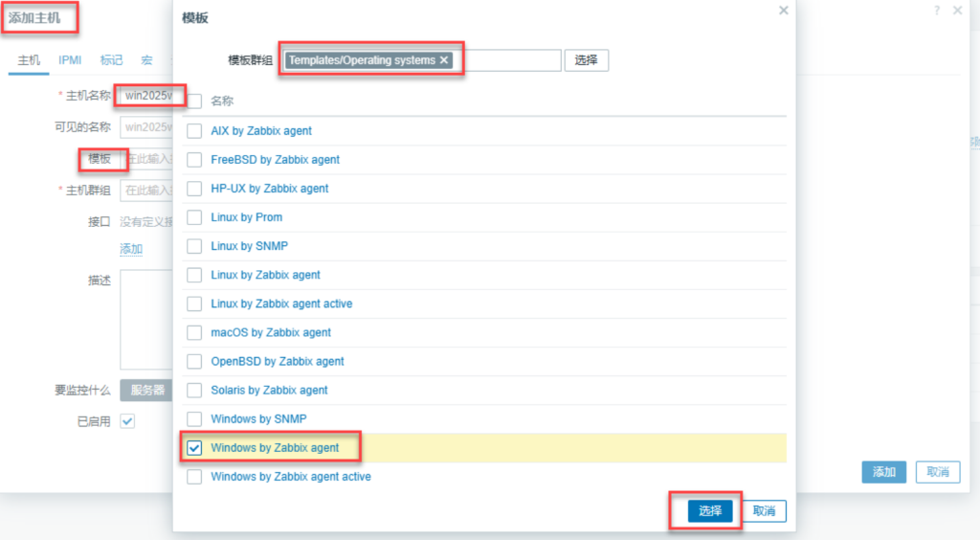This screenshot has height=540, width=980.
Task: Toggle the 已启用 checkbox
Action: pyautogui.click(x=127, y=421)
